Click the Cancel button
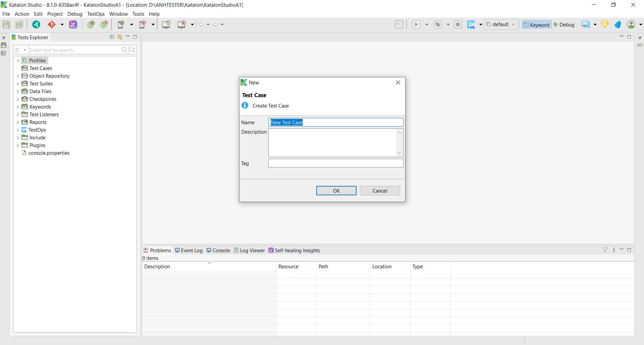The height and width of the screenshot is (345, 644). [x=380, y=191]
